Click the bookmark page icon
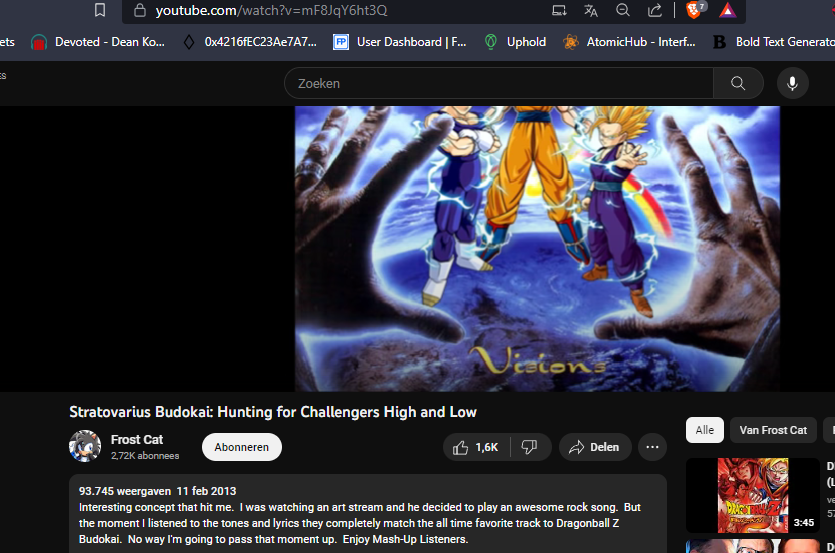 [x=100, y=10]
